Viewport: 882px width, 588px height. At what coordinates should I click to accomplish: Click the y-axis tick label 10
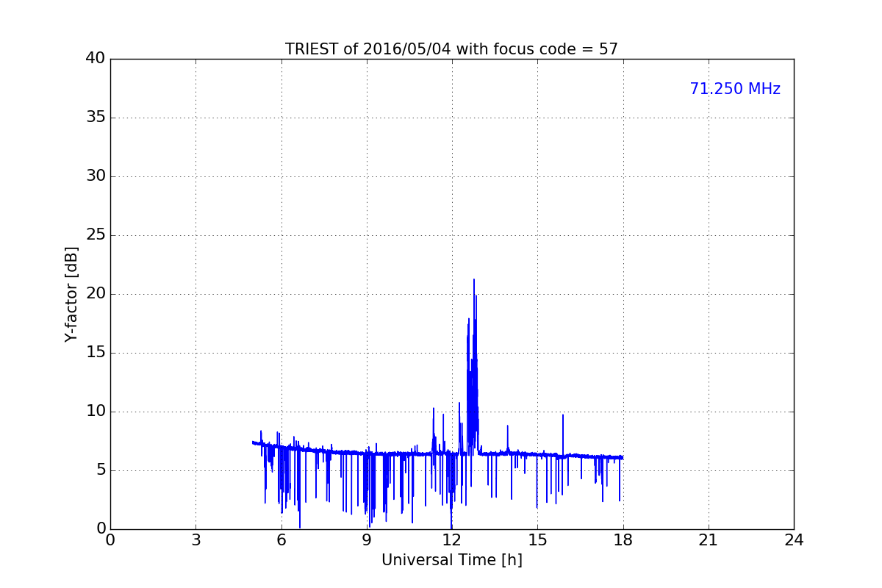pyautogui.click(x=96, y=412)
